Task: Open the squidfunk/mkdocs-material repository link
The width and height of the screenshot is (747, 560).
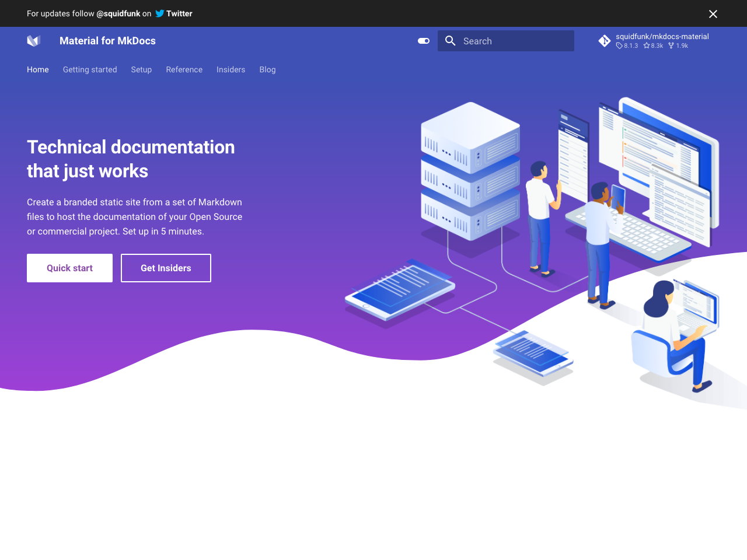Action: point(662,36)
